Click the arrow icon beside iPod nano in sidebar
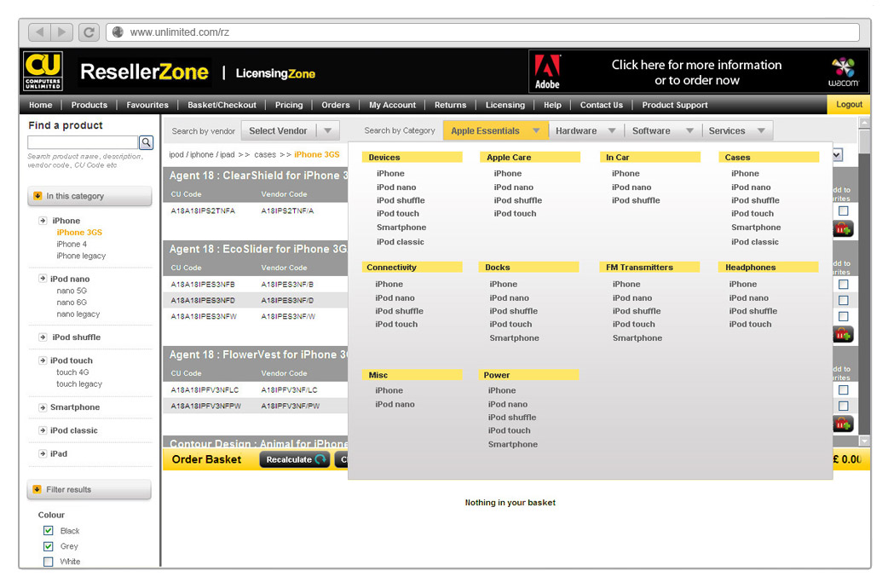This screenshot has height=588, width=888. click(x=43, y=278)
